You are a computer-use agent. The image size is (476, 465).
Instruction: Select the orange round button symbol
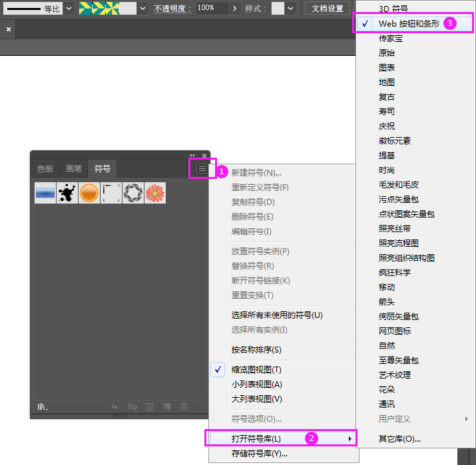(89, 193)
